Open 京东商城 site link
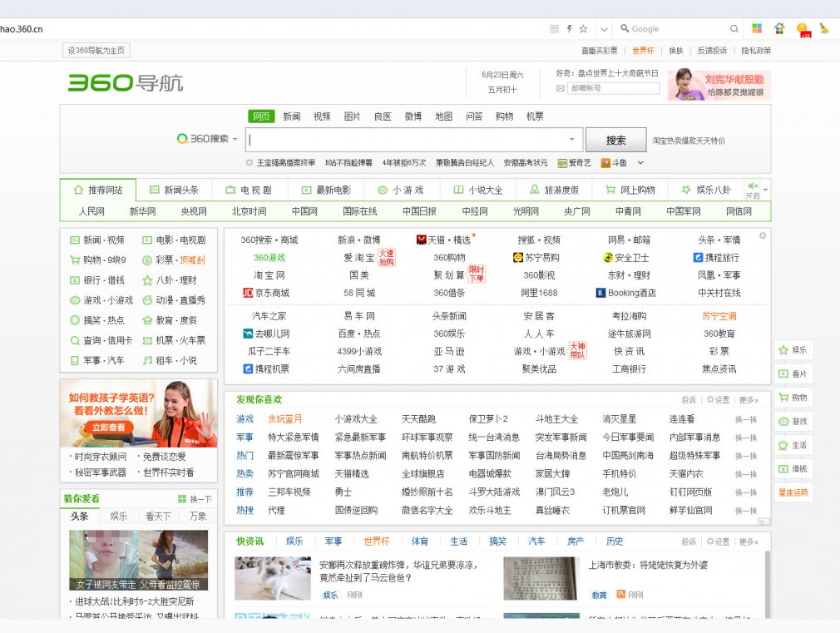 coord(265,293)
